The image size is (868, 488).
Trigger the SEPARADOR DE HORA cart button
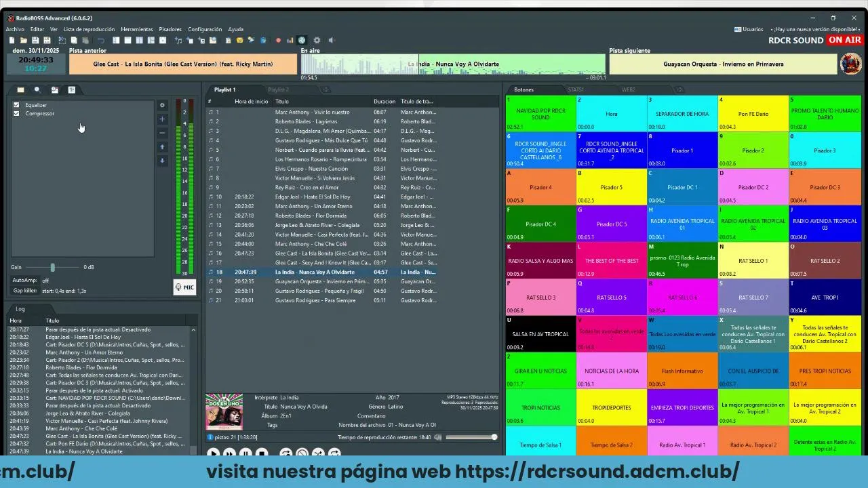682,113
